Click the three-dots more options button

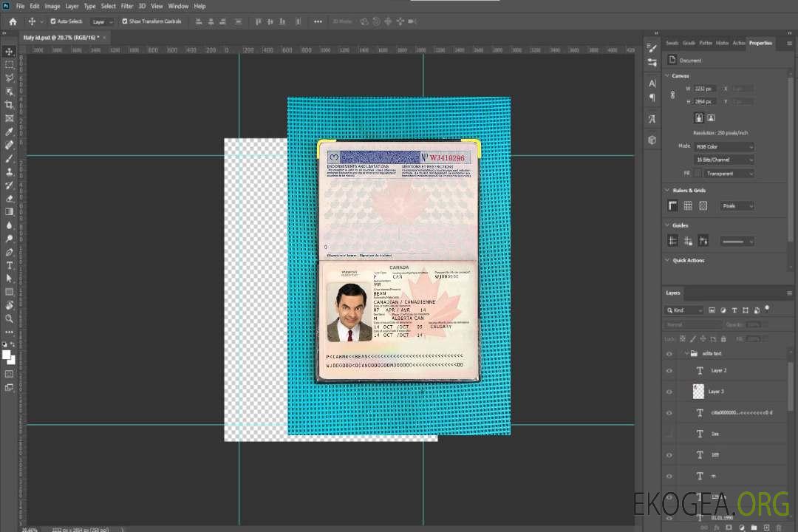pos(318,21)
